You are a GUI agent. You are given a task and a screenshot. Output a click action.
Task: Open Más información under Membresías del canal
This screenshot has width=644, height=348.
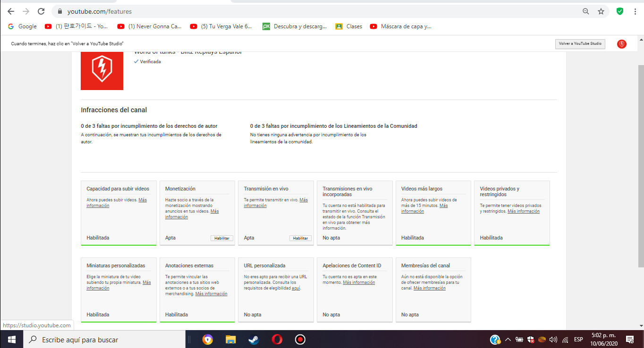coord(429,288)
